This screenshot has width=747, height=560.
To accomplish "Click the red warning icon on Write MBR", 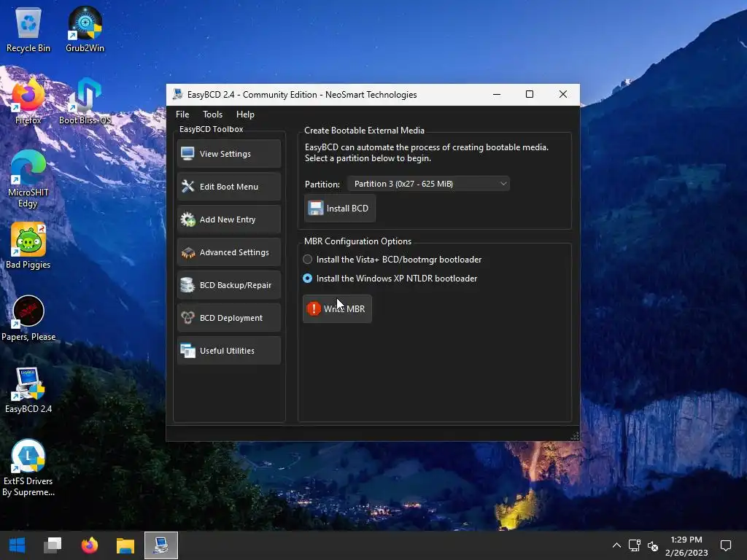I will (314, 308).
